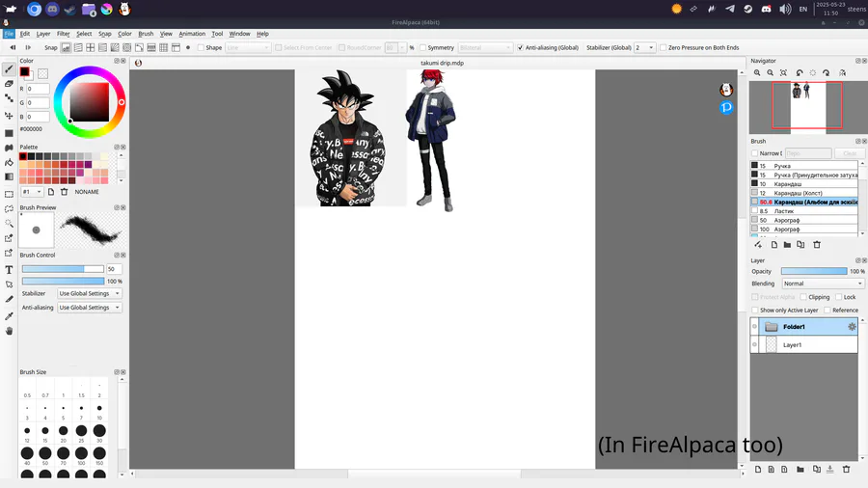
Task: Open the Animation menu
Action: coord(192,34)
